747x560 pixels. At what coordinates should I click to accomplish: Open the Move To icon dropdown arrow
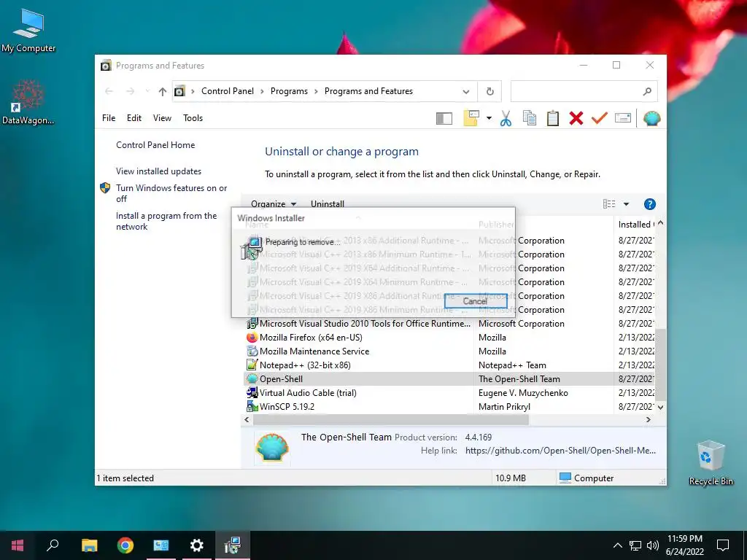coord(489,118)
